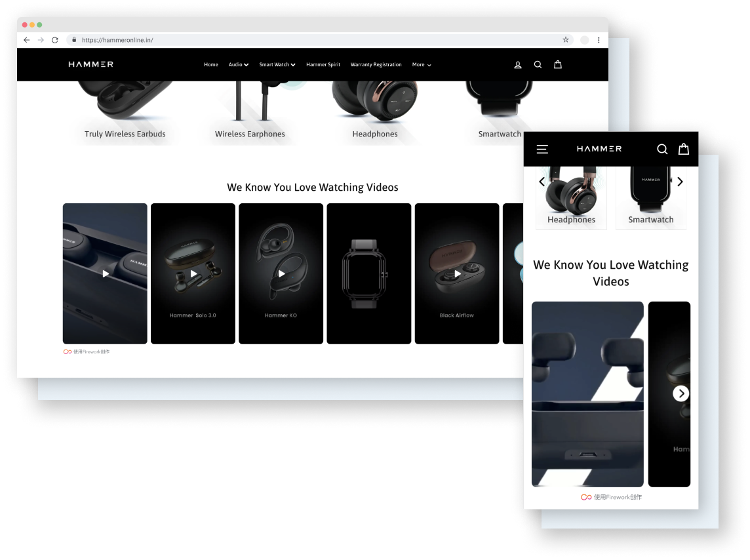Play the Hammer KO video
The width and height of the screenshot is (750, 560).
point(281,274)
